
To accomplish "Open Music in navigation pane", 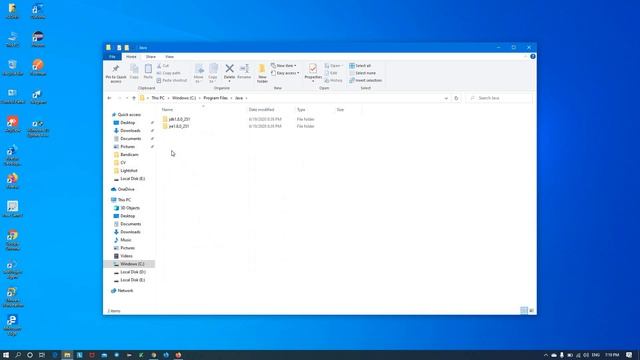I will coord(126,240).
